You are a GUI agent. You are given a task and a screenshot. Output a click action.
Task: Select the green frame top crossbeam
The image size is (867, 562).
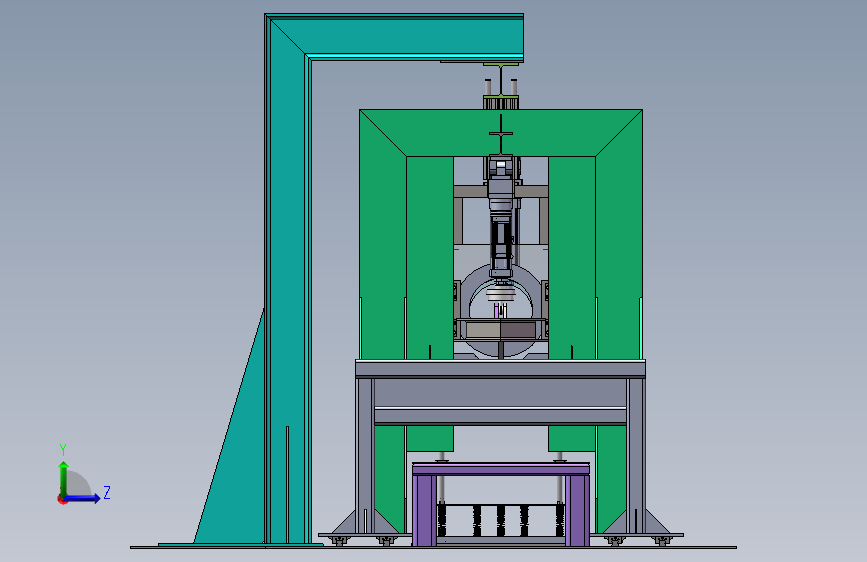click(501, 133)
